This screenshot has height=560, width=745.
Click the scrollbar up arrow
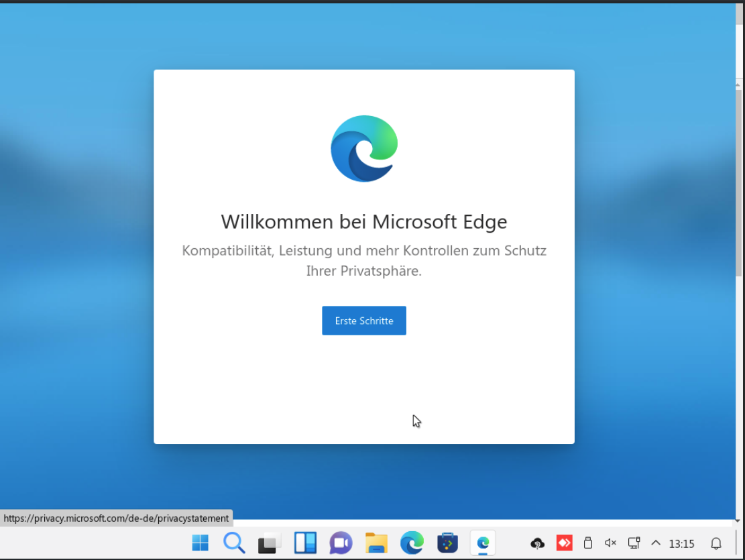[738, 85]
